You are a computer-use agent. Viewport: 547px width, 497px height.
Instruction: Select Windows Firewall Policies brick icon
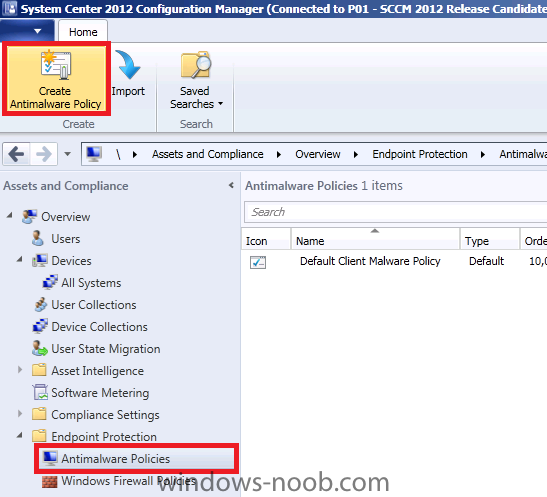(x=49, y=482)
